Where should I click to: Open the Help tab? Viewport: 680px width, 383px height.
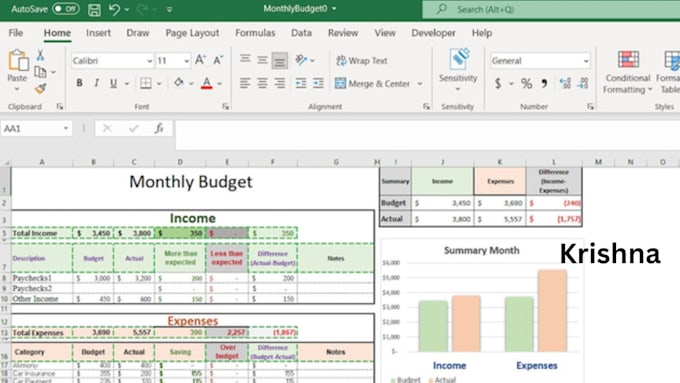click(x=482, y=33)
